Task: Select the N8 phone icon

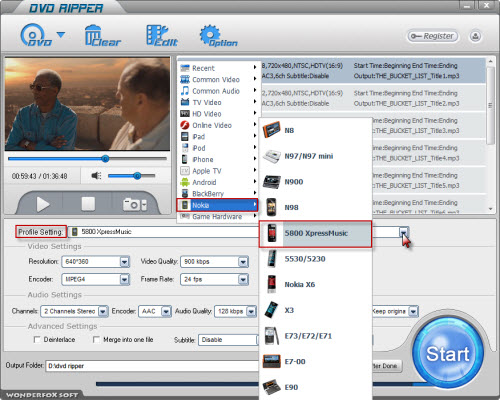Action: click(x=271, y=130)
